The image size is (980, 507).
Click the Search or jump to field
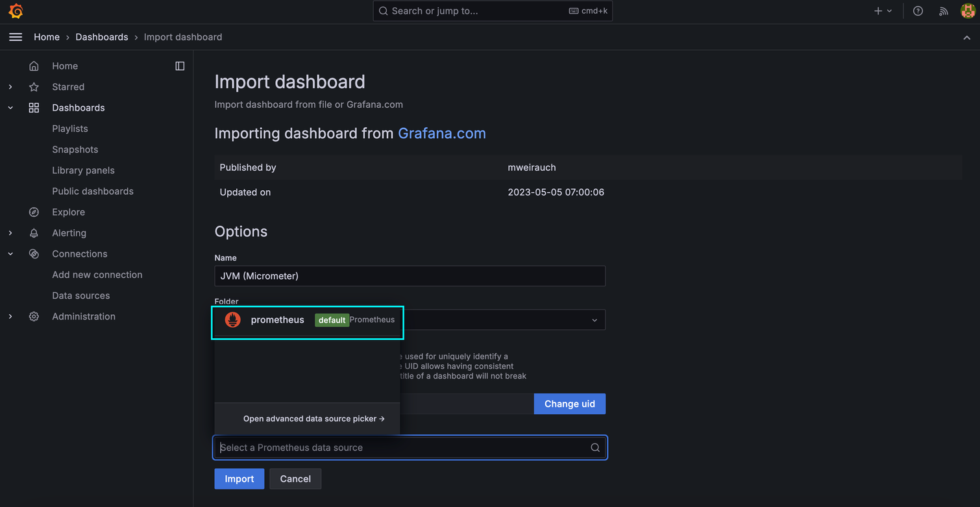[493, 11]
